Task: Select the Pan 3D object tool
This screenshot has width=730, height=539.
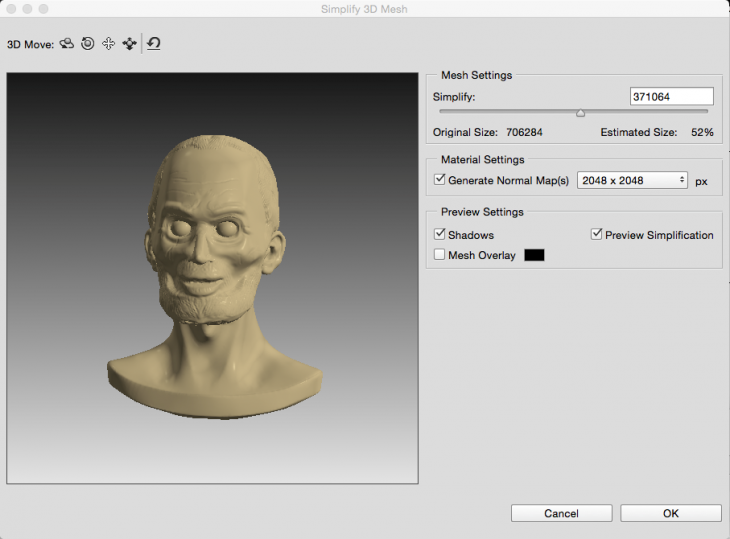Action: tap(109, 44)
